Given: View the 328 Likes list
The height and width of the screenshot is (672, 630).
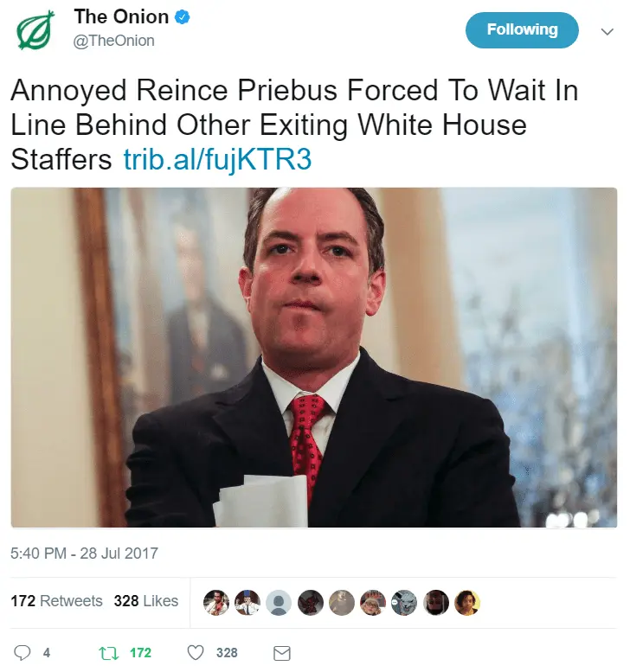Looking at the screenshot, I should 145,601.
